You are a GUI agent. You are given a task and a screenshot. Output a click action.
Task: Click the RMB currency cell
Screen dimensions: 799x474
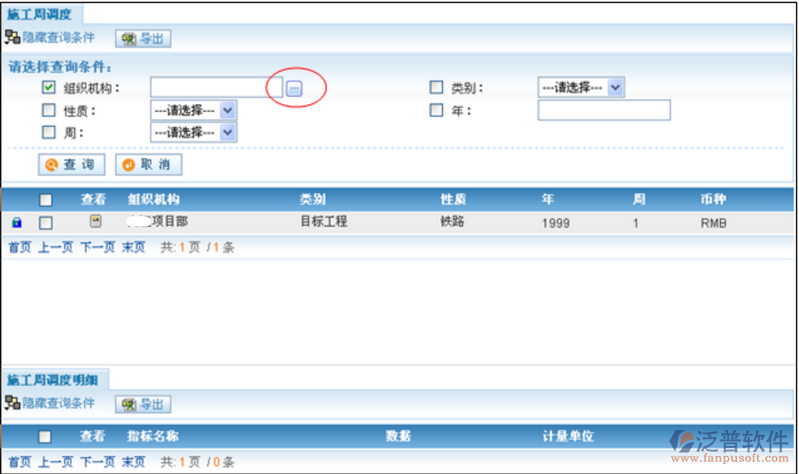pos(713,223)
